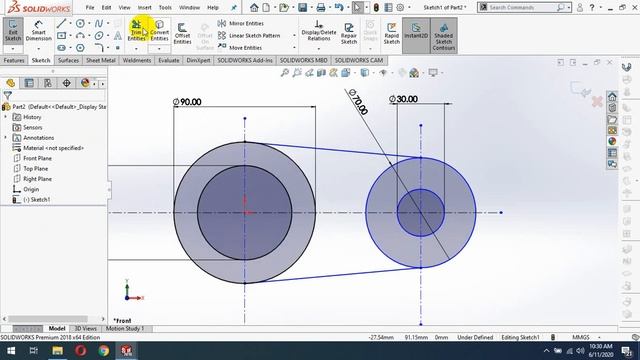Open Display/Delete Relations
Image resolution: width=640 pixels, height=360 pixels.
pyautogui.click(x=319, y=31)
